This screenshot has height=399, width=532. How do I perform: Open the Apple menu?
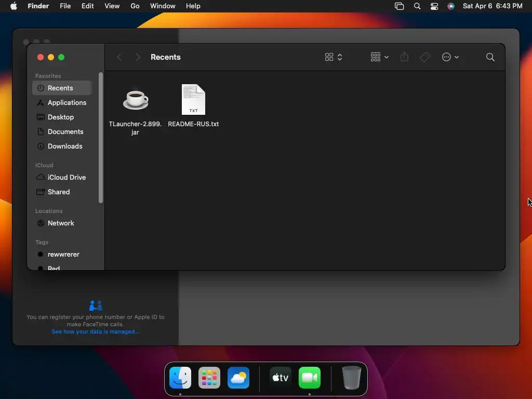(x=14, y=6)
